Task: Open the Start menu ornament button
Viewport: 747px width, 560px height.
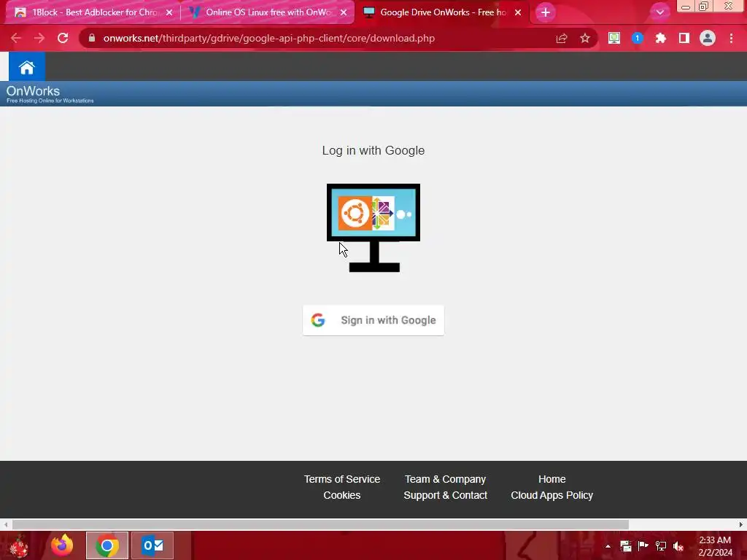Action: pyautogui.click(x=19, y=545)
